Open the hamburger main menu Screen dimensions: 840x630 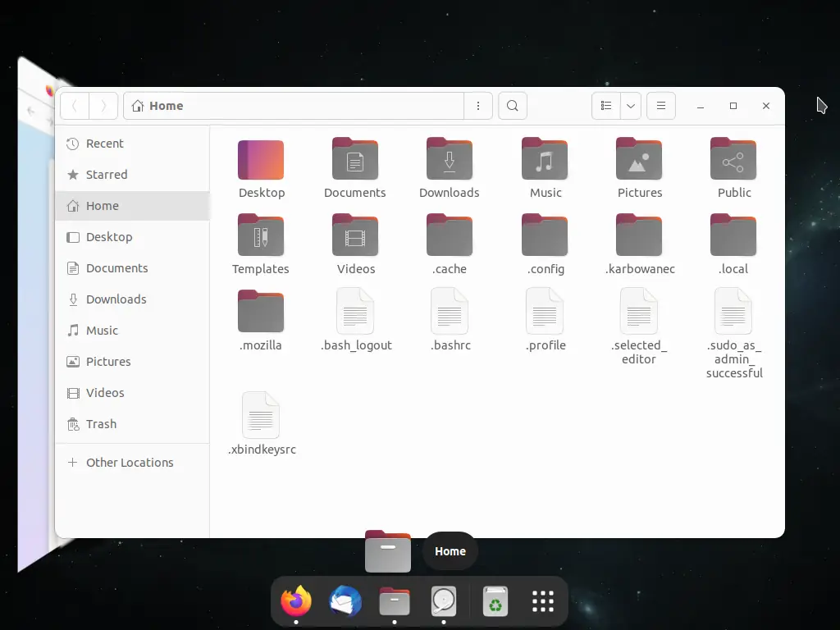tap(661, 106)
